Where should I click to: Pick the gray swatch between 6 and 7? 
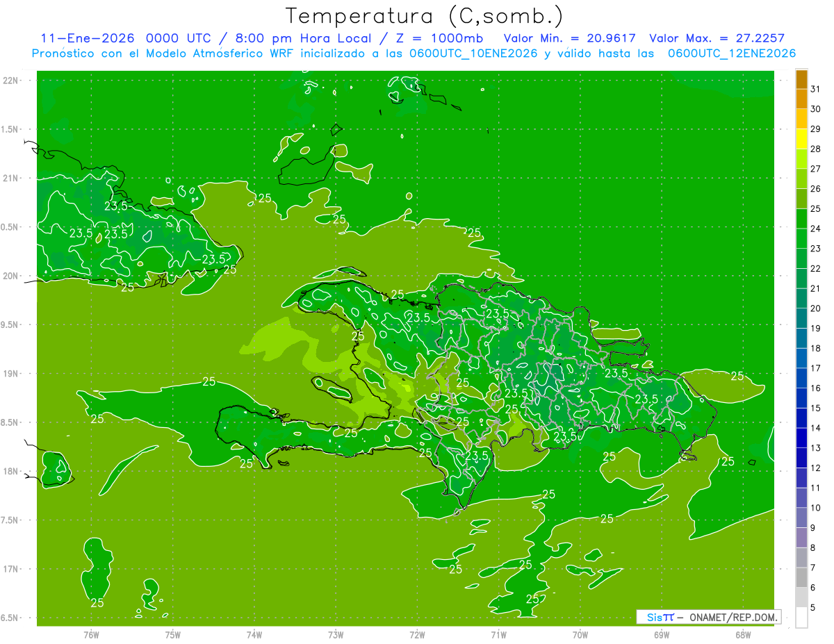(x=801, y=577)
